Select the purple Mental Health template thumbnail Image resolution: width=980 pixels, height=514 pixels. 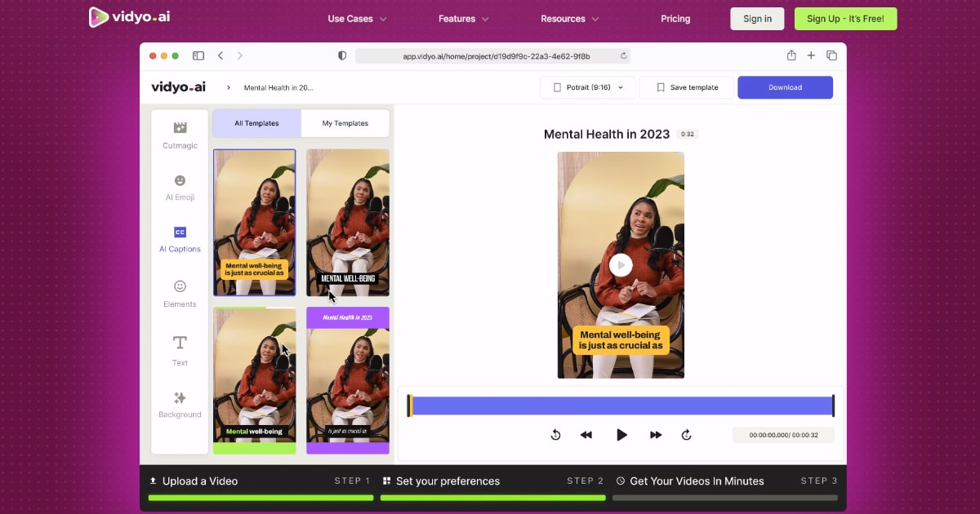(347, 379)
